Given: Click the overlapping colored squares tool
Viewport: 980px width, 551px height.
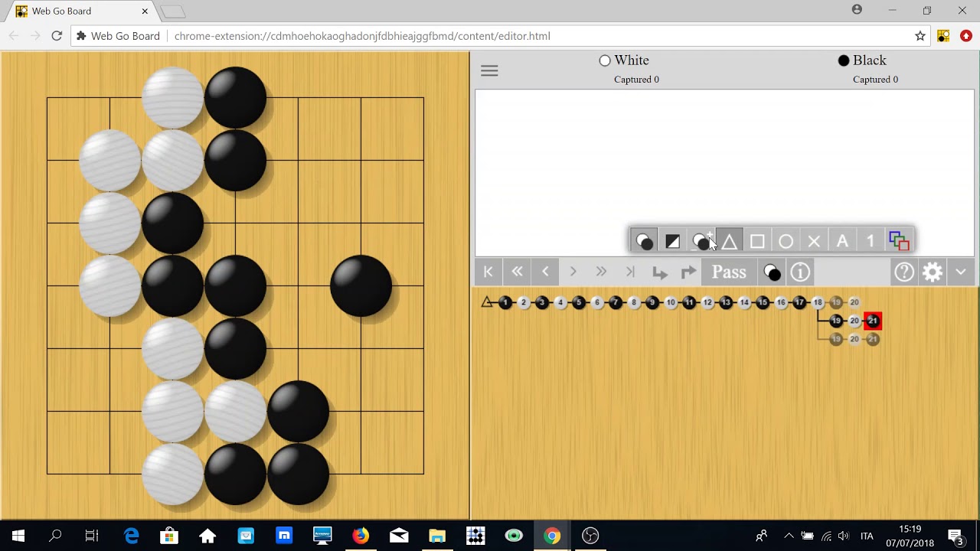Looking at the screenshot, I should [899, 241].
